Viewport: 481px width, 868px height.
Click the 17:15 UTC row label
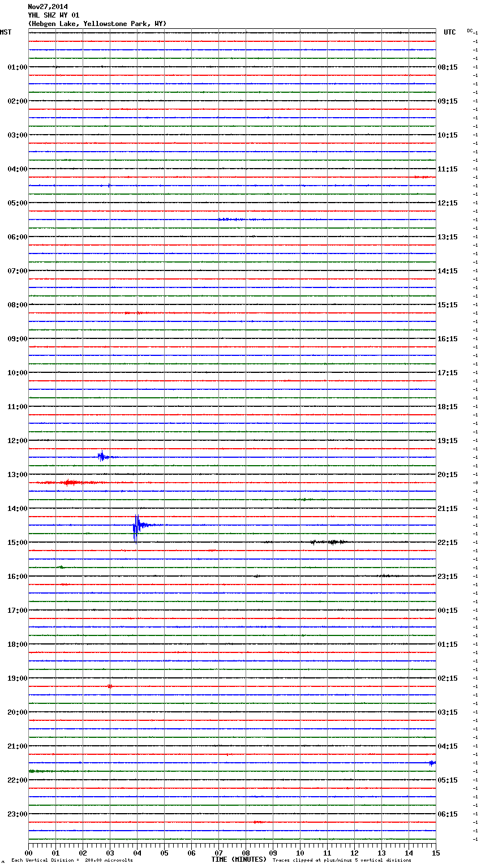[x=448, y=373]
